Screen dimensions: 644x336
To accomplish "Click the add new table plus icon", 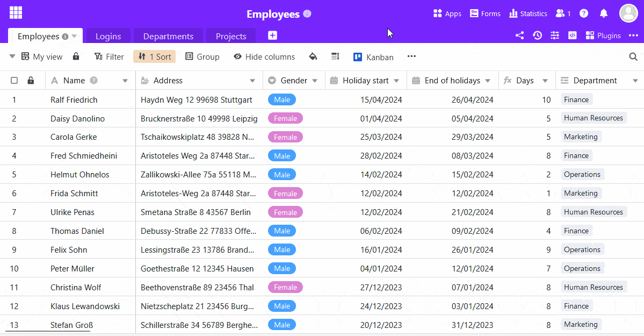I will pos(273,35).
